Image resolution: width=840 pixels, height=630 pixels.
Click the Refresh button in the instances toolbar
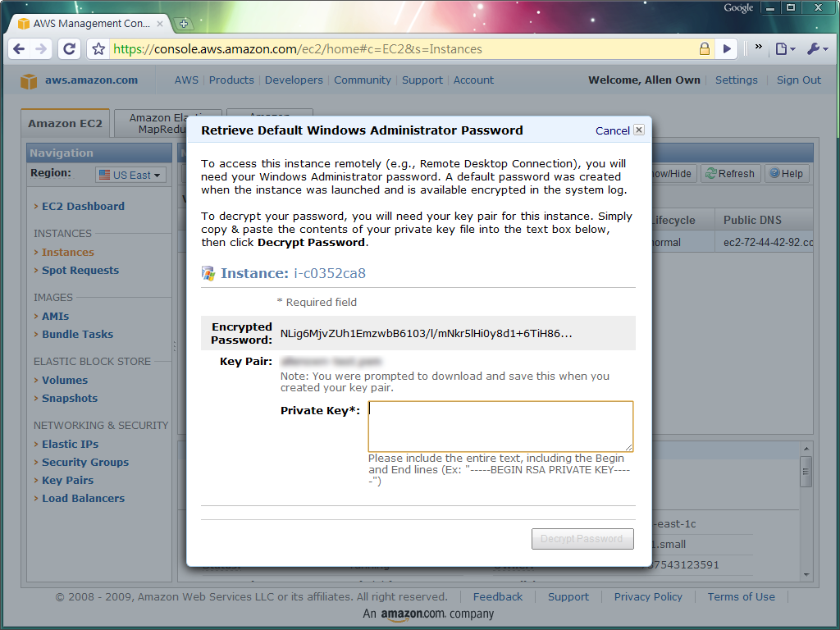(x=730, y=174)
